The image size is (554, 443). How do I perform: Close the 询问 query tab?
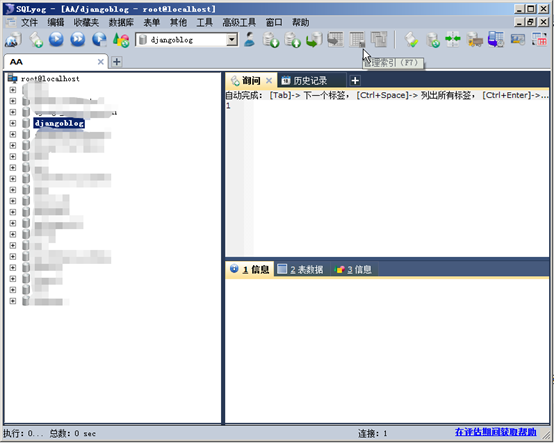point(269,81)
